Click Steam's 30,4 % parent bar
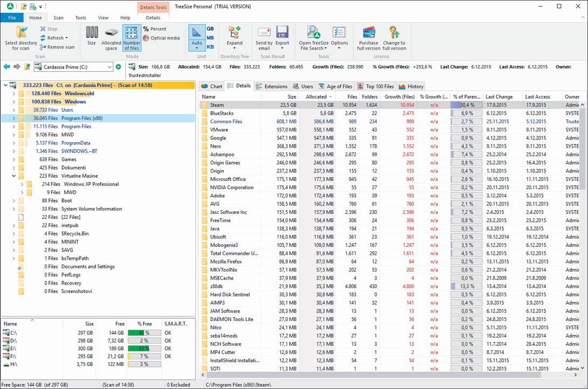Screen dimensions: 588x389 (467, 105)
